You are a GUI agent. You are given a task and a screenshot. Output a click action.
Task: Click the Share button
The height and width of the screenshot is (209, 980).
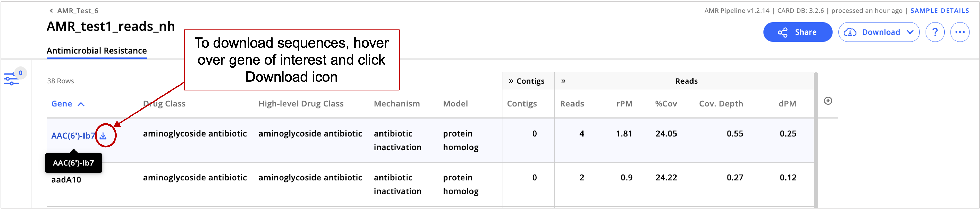(x=797, y=32)
